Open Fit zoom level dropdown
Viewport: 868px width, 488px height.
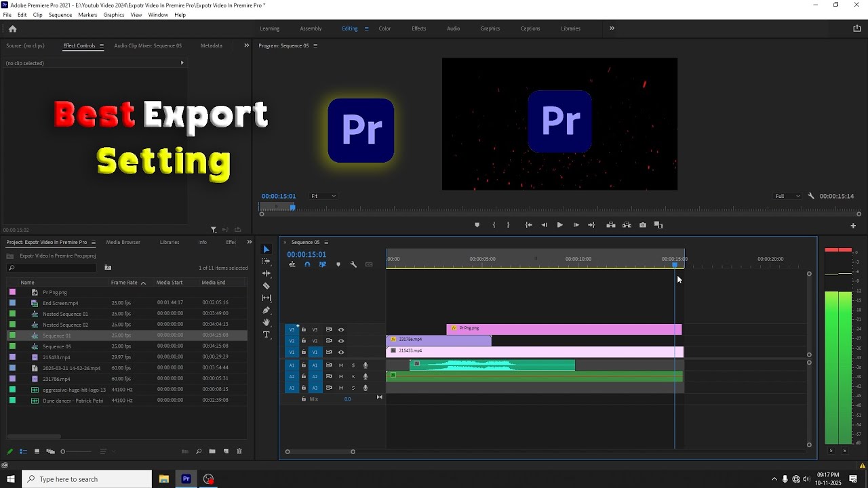point(323,196)
